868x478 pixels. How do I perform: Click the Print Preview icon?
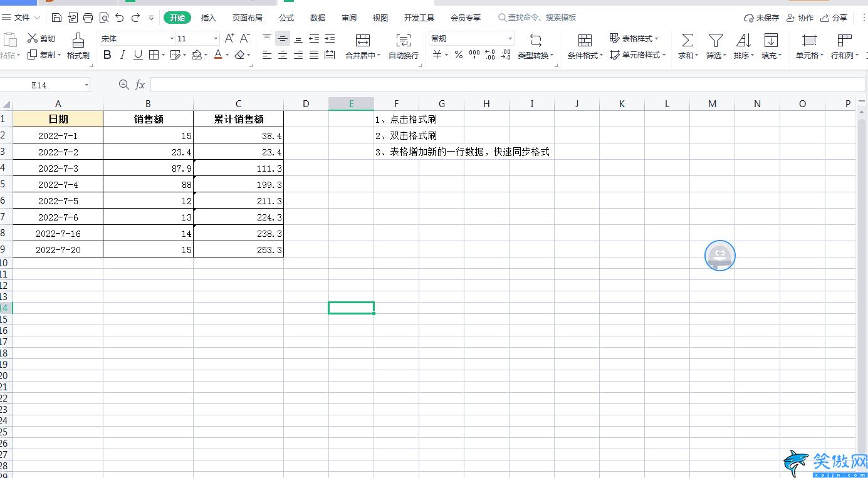[104, 18]
